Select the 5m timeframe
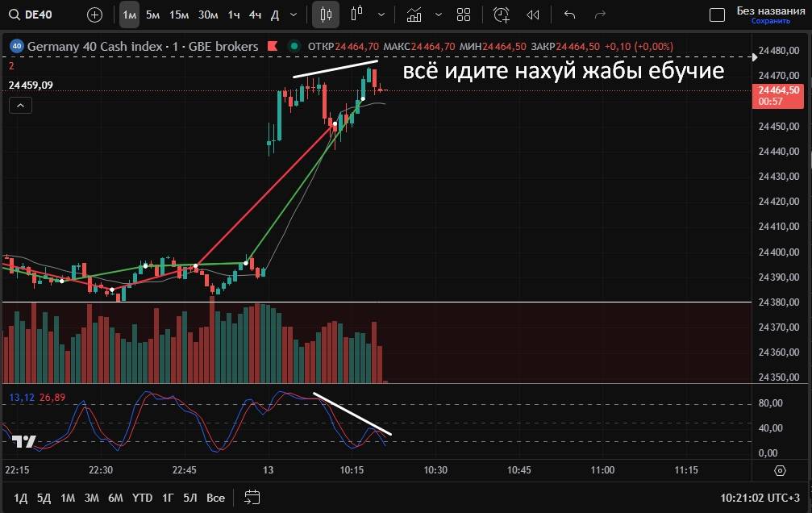812x513 pixels. click(152, 15)
